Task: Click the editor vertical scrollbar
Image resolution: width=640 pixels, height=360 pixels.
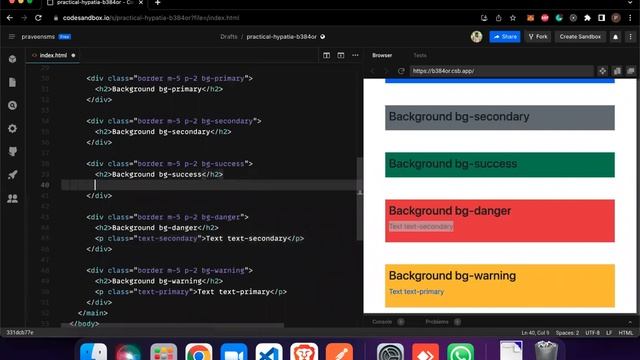Action: tap(360, 199)
